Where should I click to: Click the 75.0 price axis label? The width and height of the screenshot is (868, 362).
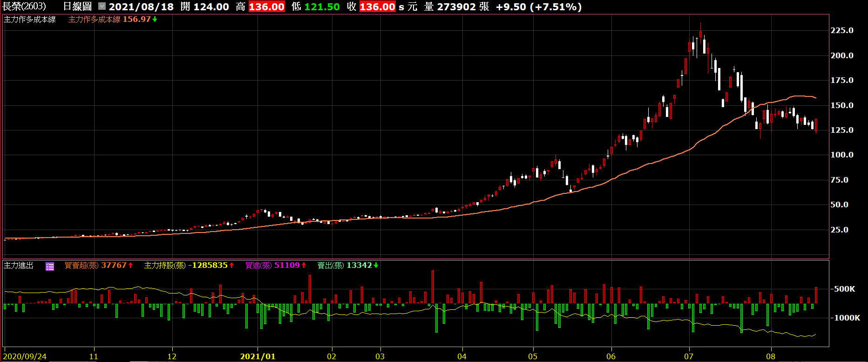(x=840, y=180)
